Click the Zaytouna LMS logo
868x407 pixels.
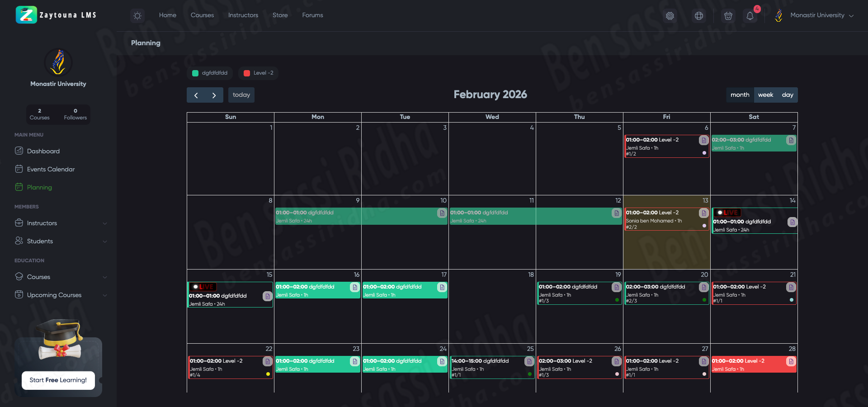point(56,15)
